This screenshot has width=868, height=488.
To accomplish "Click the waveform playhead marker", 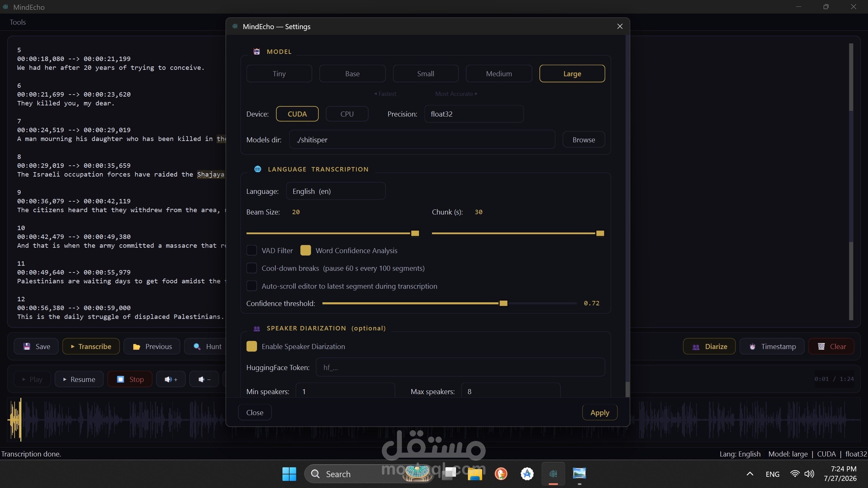I will pyautogui.click(x=20, y=420).
